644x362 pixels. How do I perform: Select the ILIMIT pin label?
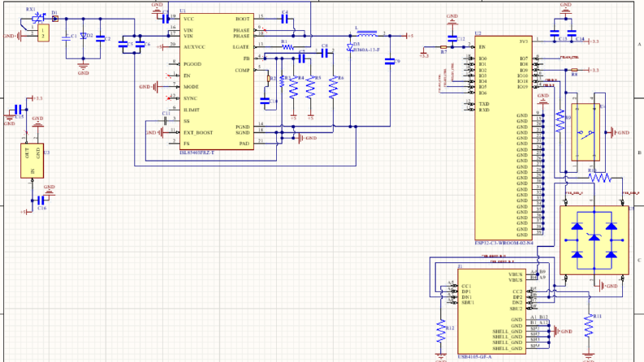(x=192, y=110)
